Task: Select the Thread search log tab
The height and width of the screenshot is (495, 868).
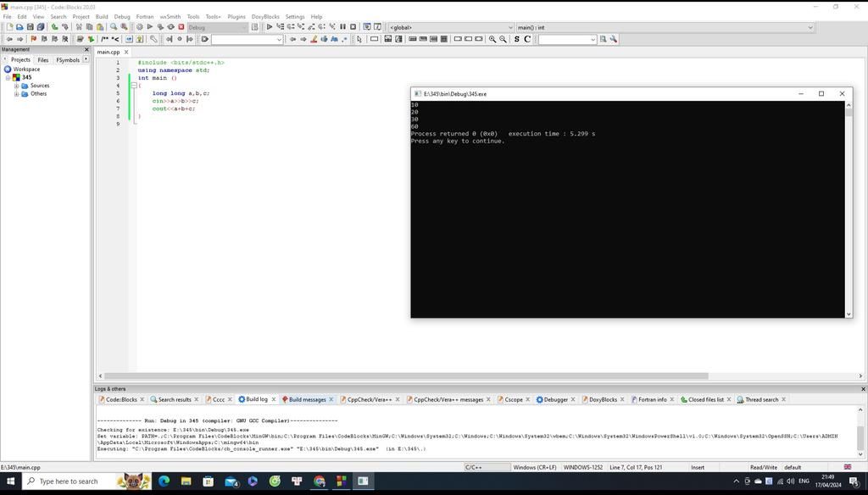Action: click(x=761, y=399)
